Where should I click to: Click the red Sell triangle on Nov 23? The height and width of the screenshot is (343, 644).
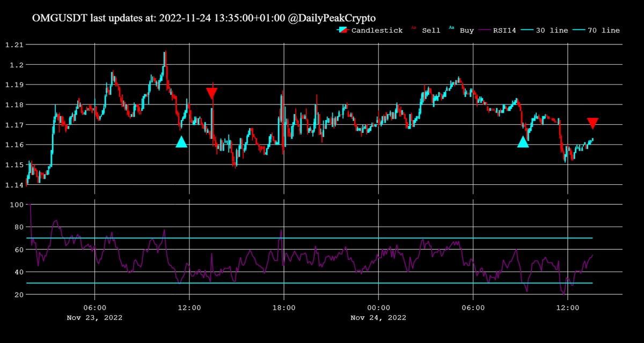211,94
